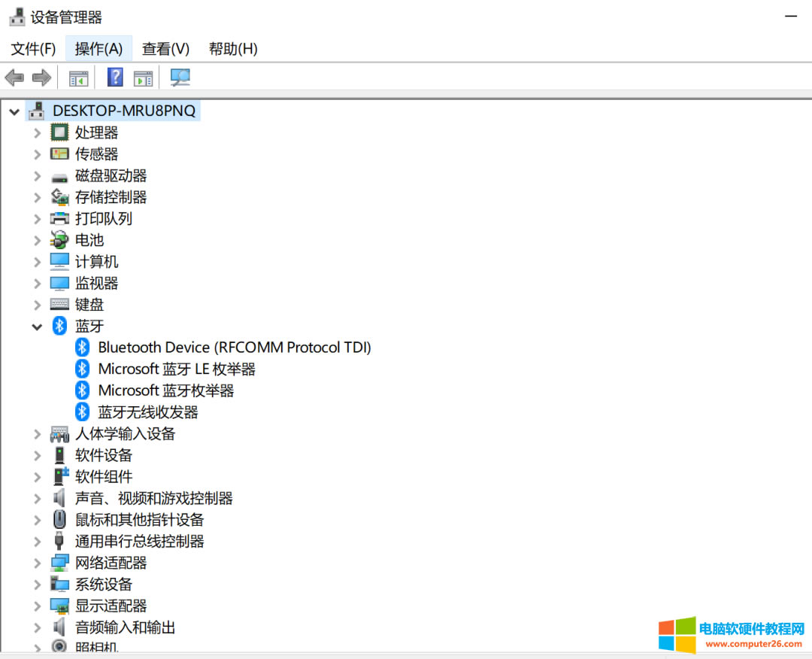Click the 软件设备 icon

(59, 455)
